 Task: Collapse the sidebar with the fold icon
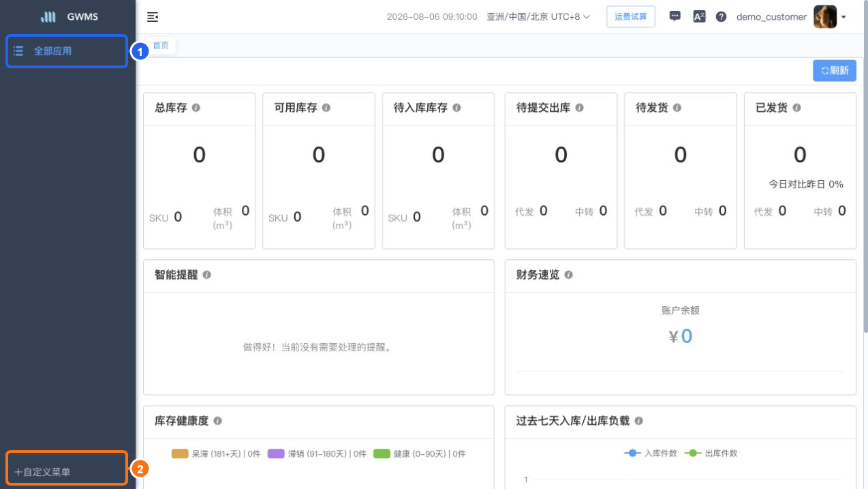point(153,17)
